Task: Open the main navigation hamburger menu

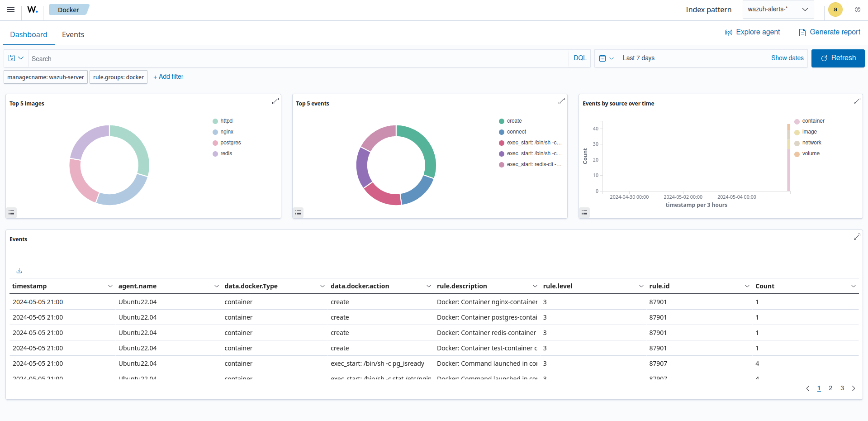Action: [10, 10]
